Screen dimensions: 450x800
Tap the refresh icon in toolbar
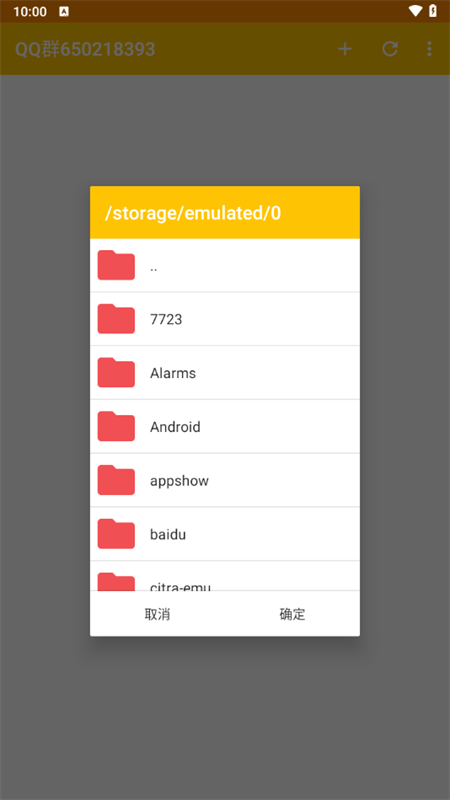[390, 49]
